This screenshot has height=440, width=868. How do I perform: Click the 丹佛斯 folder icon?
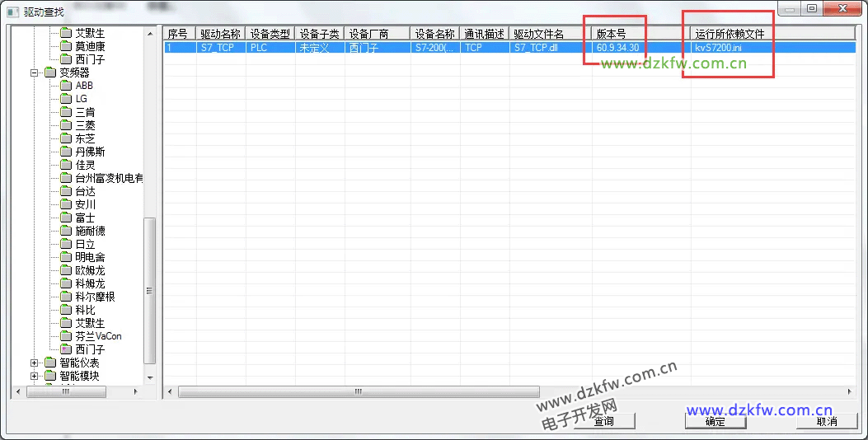coord(66,152)
